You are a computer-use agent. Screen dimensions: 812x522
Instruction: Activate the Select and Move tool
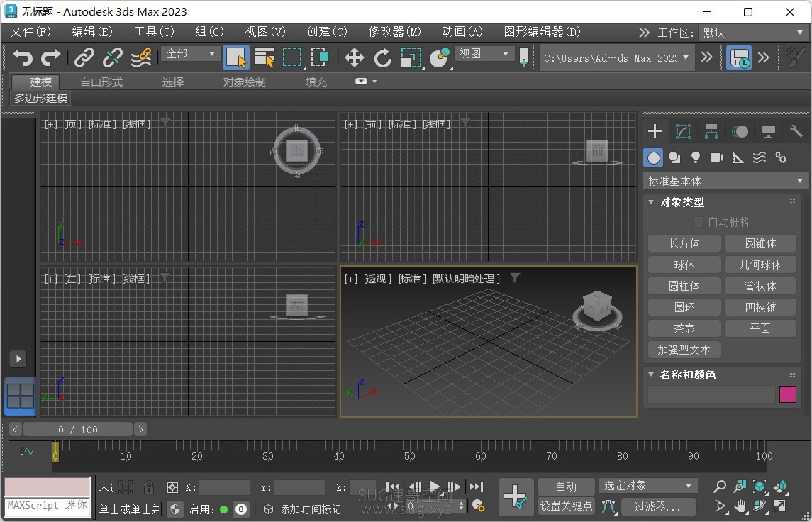(354, 57)
